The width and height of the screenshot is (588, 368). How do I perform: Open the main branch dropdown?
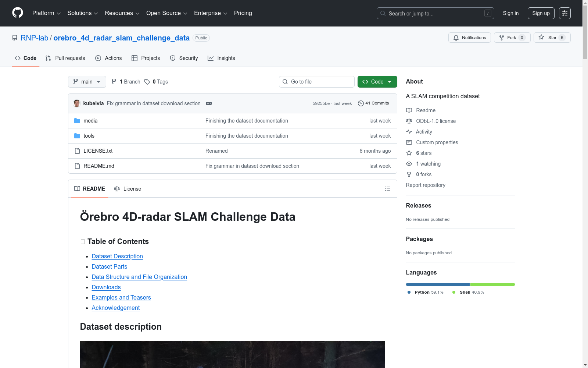(x=87, y=82)
